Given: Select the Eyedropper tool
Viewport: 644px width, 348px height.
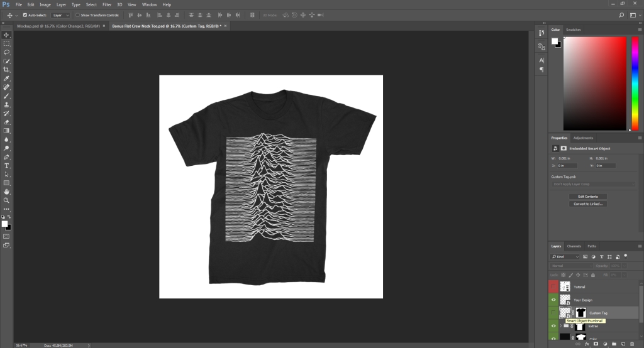Looking at the screenshot, I should (6, 79).
